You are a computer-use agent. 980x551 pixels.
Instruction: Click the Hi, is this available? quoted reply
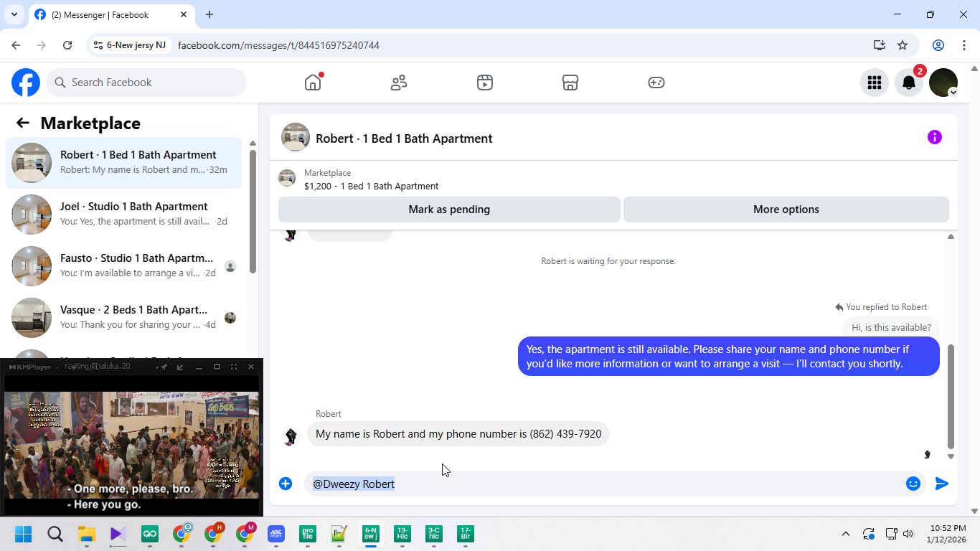point(891,327)
